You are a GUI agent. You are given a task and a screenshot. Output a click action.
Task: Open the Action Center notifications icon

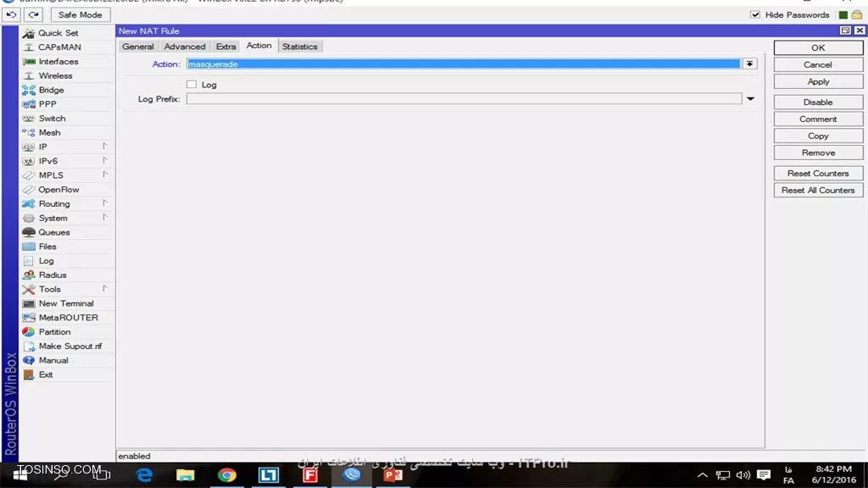[764, 475]
